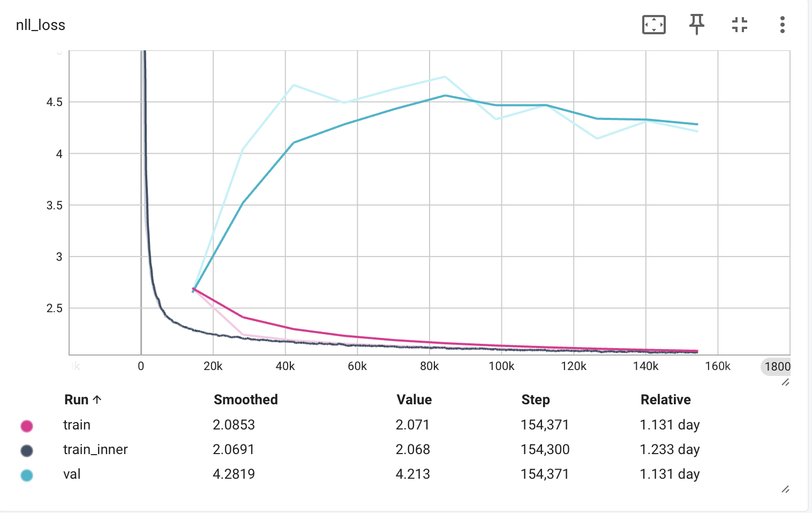Click the pink train run color dot
The height and width of the screenshot is (513, 812).
(x=27, y=426)
